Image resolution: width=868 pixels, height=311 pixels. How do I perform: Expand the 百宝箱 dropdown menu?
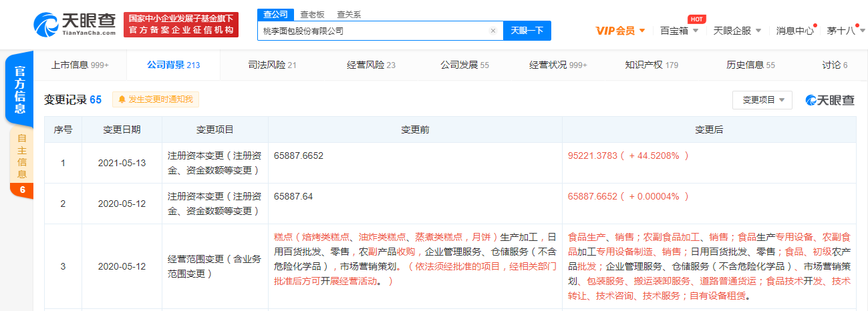point(679,31)
